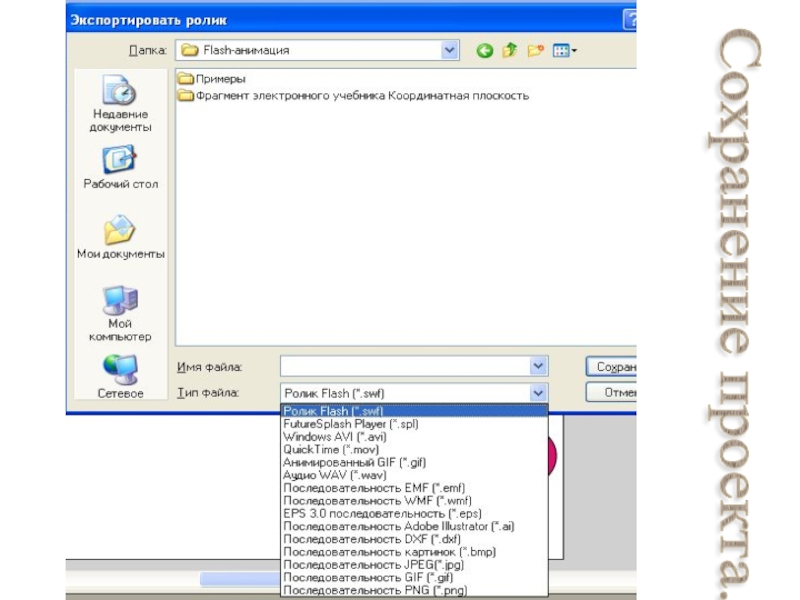Choose Анимированный GIF (*.gif) option
The width and height of the screenshot is (800, 600).
pyautogui.click(x=414, y=462)
